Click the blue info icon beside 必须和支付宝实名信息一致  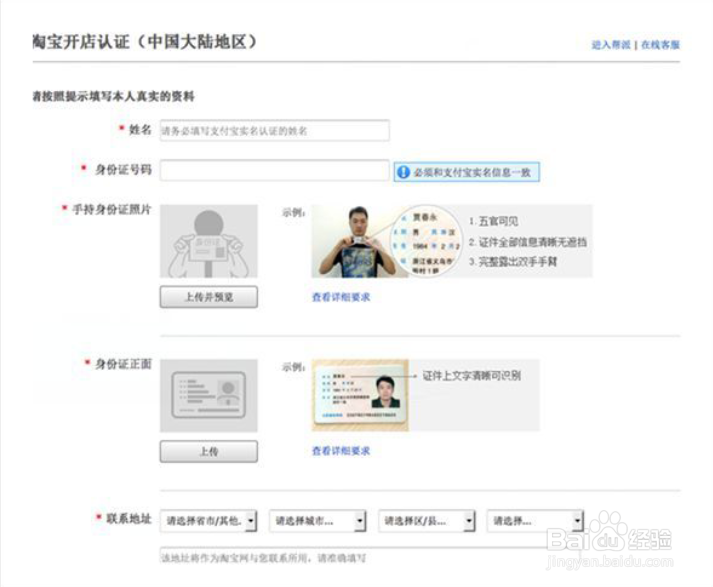[403, 172]
